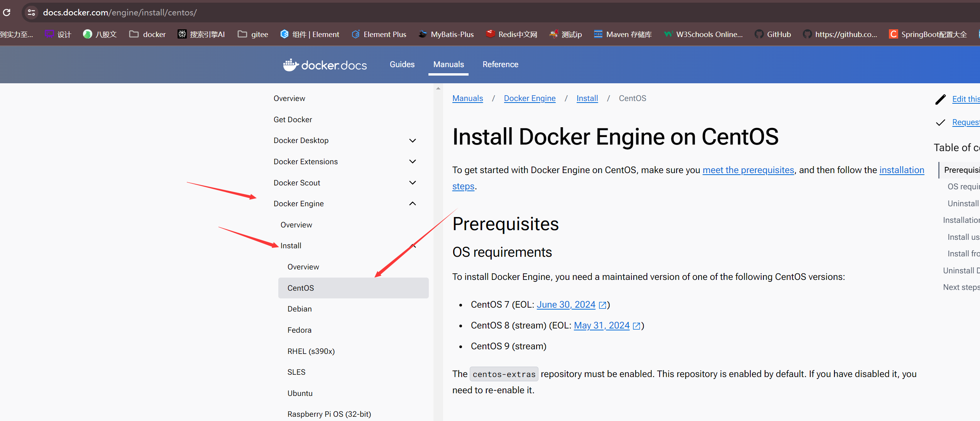Open the Element Plus bookmark
Viewport: 980px width, 421px height.
(x=379, y=34)
